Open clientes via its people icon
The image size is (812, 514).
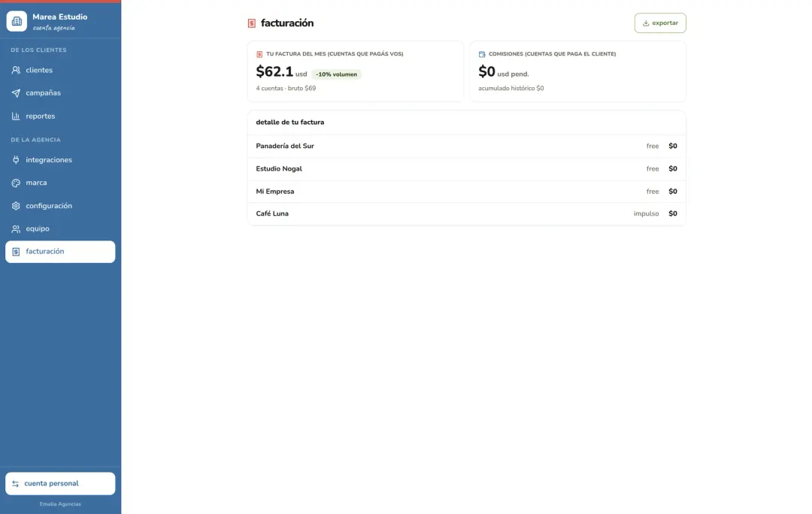(16, 70)
